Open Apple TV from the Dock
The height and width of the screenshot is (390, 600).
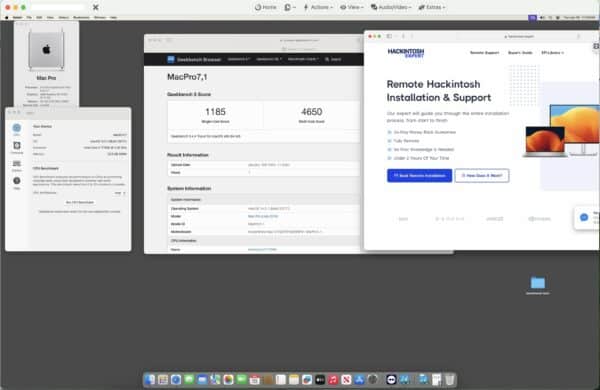(320, 379)
